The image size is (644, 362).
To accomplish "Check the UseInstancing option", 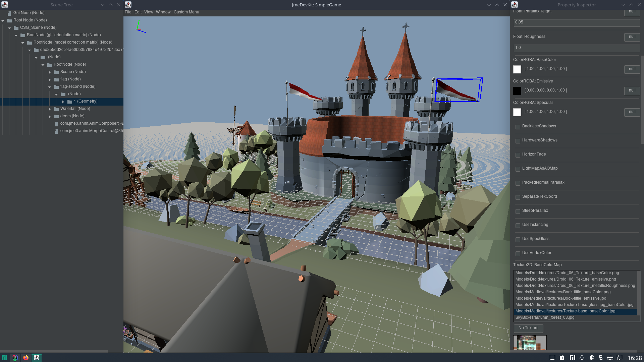I will [518, 225].
